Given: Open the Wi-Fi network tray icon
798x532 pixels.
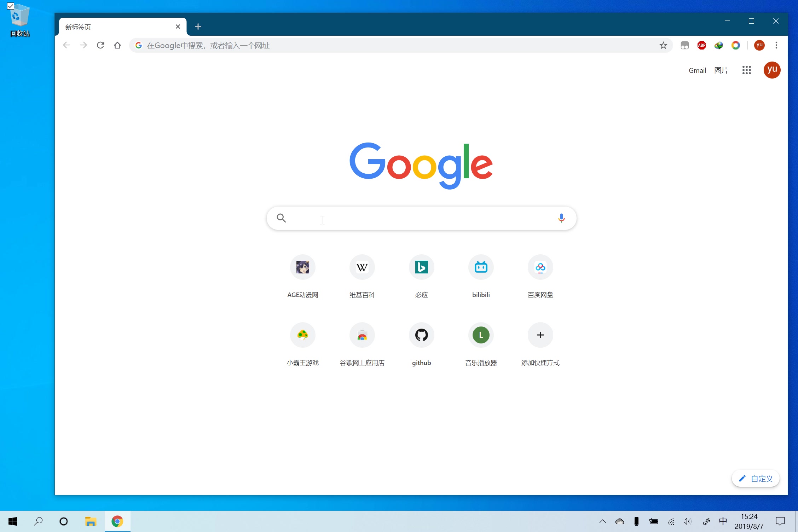Looking at the screenshot, I should click(671, 521).
